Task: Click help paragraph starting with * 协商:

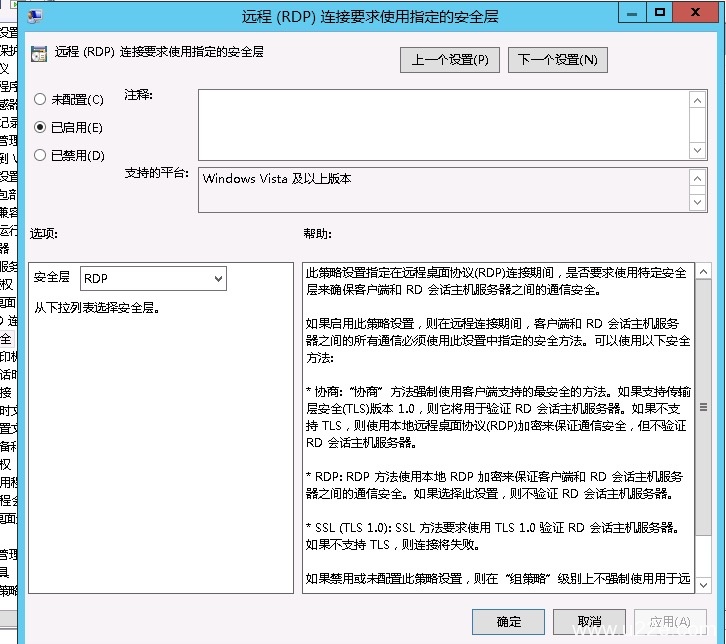Action: [498, 417]
